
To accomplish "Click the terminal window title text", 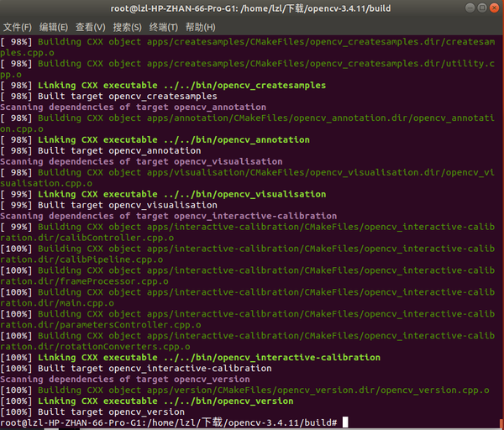I will (250, 8).
